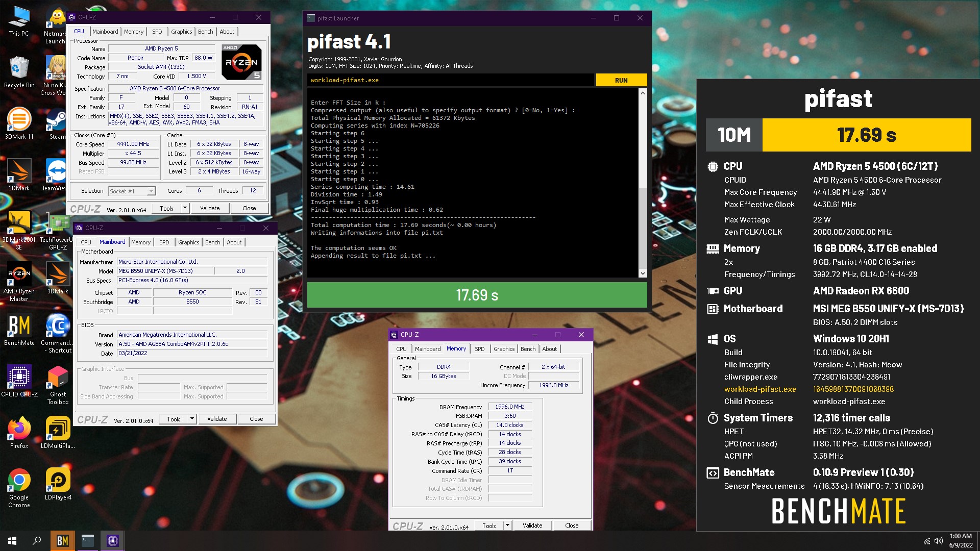Expand Tools dropdown arrow in CPU-Z Mainboard window
The width and height of the screenshot is (980, 551).
pyautogui.click(x=192, y=419)
